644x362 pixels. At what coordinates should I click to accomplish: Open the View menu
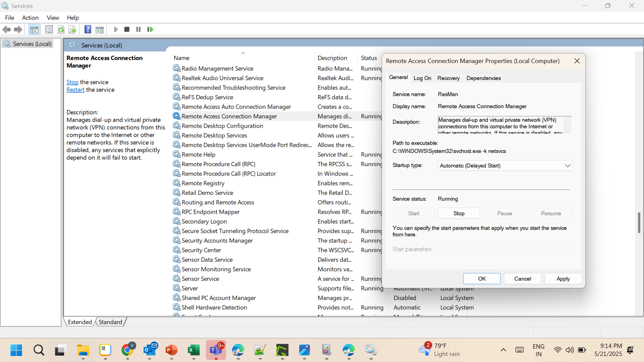[x=53, y=18]
